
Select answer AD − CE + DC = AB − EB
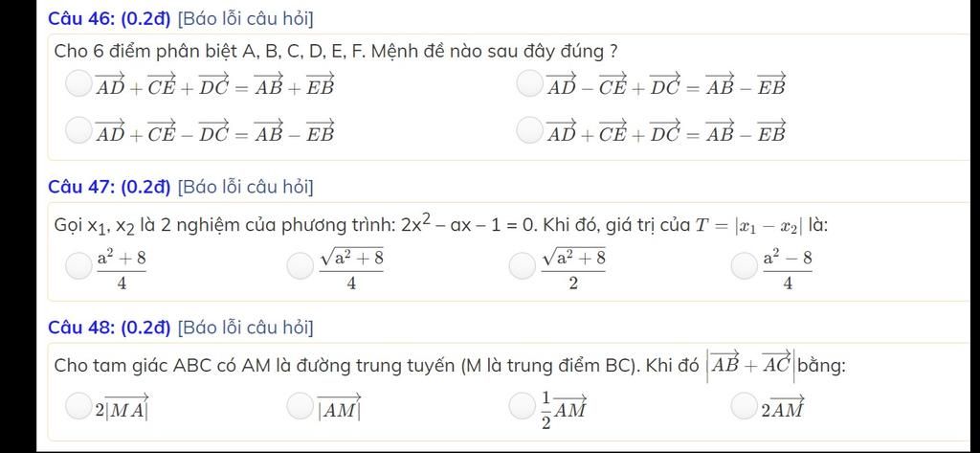(529, 84)
